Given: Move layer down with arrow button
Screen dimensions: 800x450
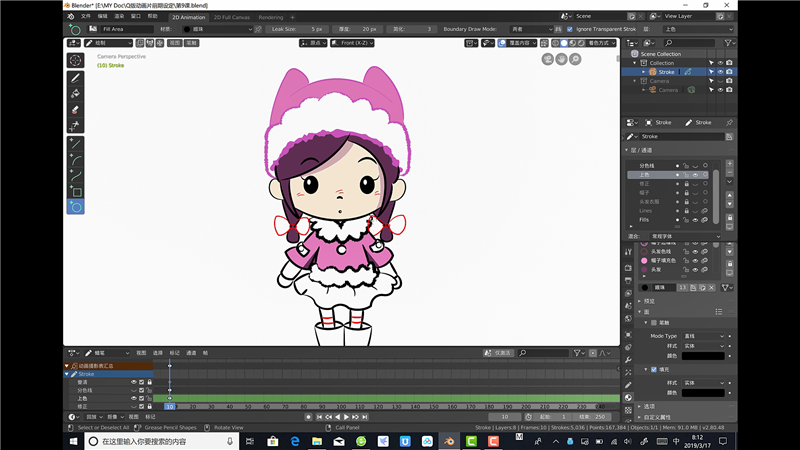Looking at the screenshot, I should coord(730,204).
